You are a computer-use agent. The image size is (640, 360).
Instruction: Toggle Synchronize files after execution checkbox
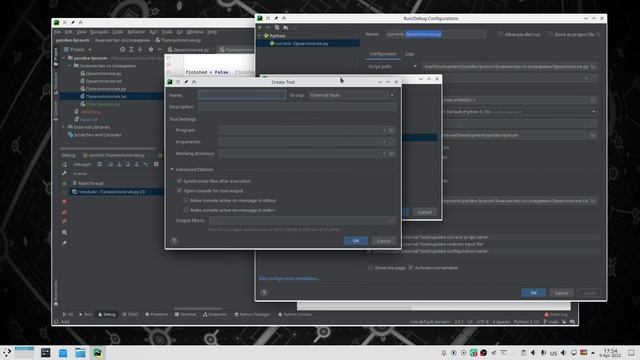(x=179, y=180)
